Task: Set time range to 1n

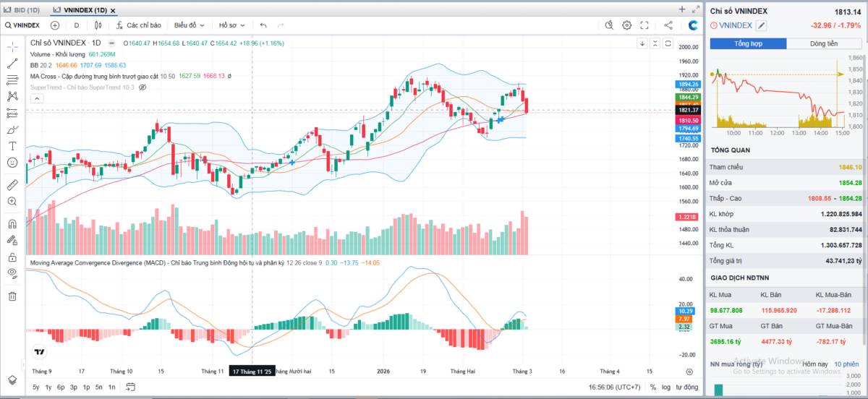Action: coord(111,387)
